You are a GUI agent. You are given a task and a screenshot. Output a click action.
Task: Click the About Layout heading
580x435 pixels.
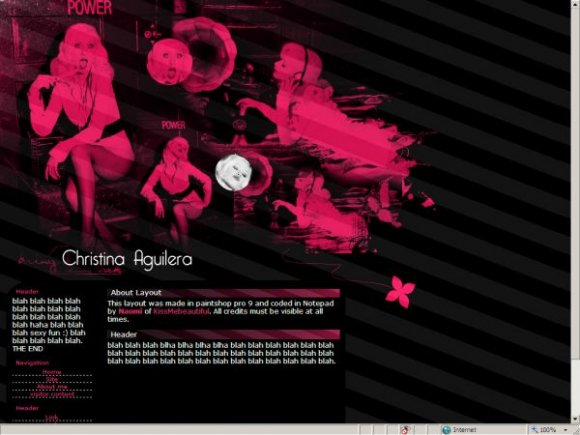136,293
